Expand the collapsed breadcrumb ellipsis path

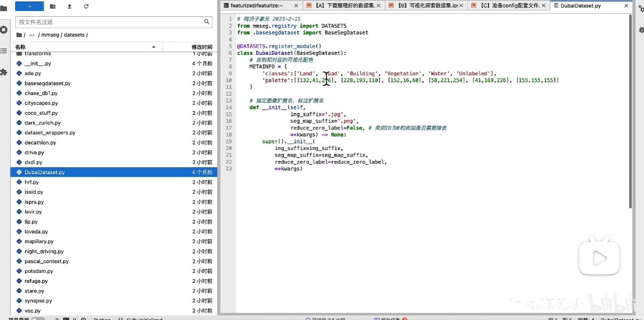click(32, 35)
